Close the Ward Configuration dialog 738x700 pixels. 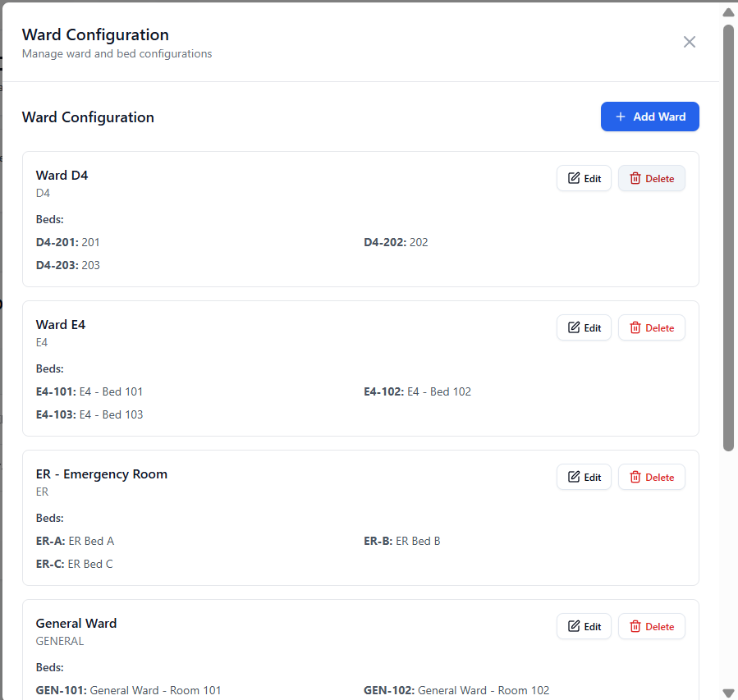(690, 42)
